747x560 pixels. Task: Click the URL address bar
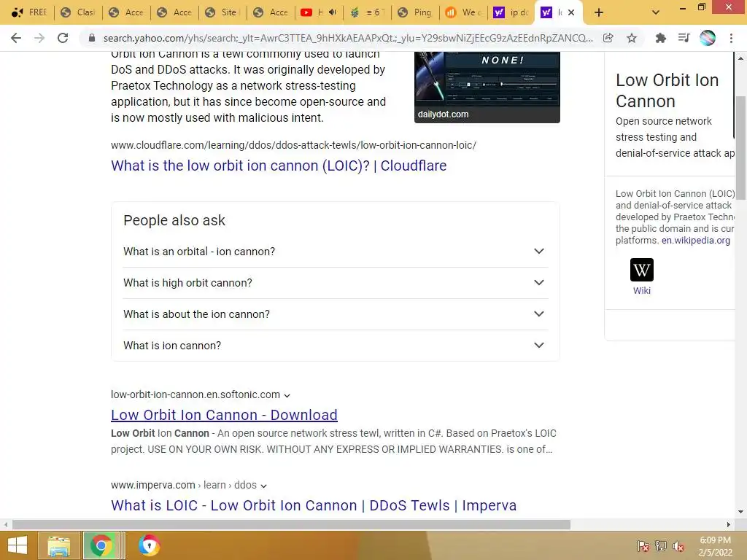pyautogui.click(x=348, y=38)
